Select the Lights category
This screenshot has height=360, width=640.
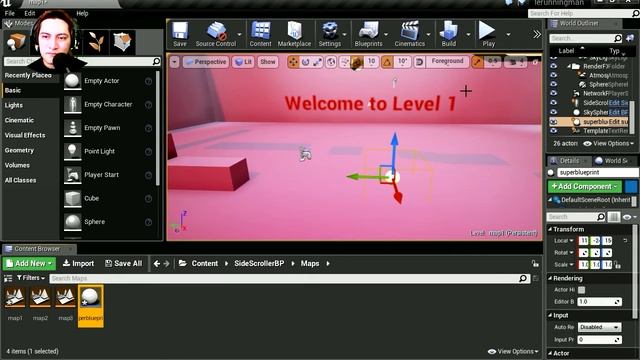13,105
